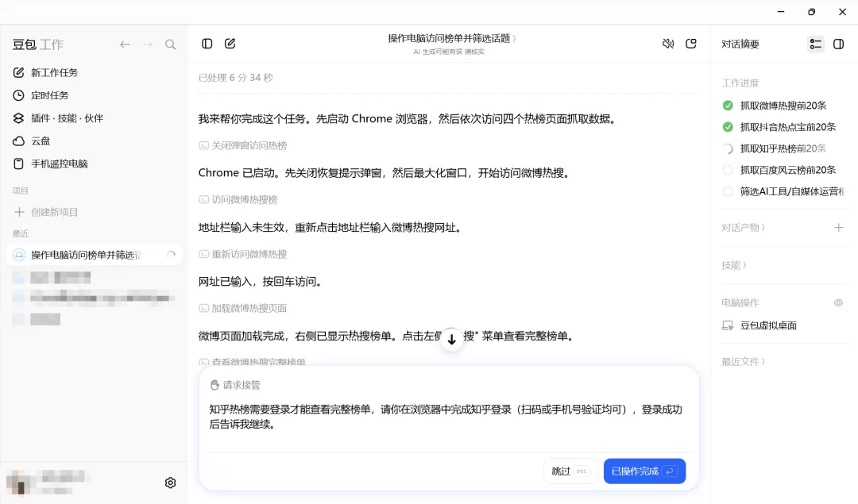Image resolution: width=858 pixels, height=504 pixels.
Task: Click the 跳过 skip button
Action: tap(569, 471)
